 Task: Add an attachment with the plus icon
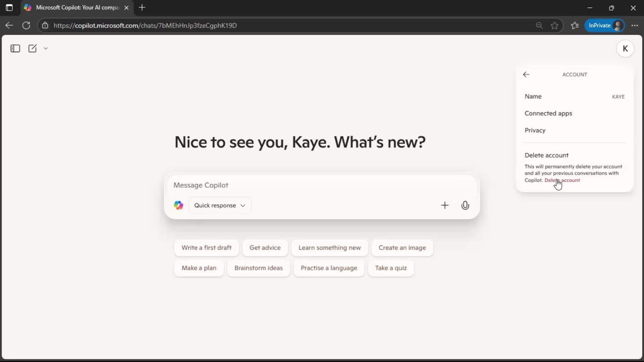pyautogui.click(x=444, y=205)
